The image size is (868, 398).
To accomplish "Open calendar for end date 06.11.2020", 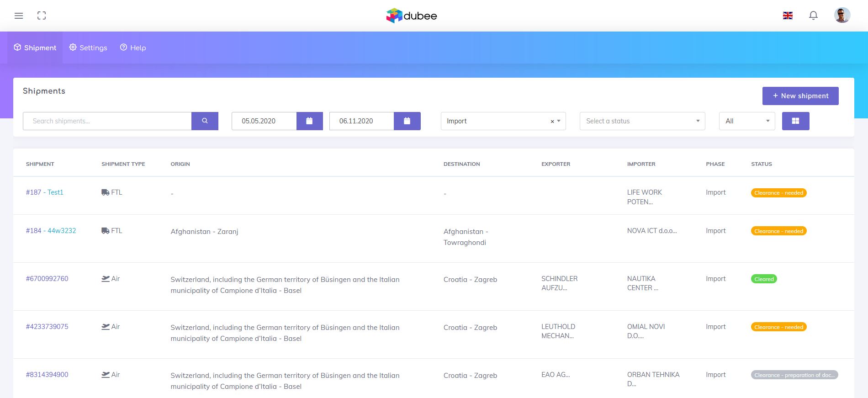I will click(407, 121).
